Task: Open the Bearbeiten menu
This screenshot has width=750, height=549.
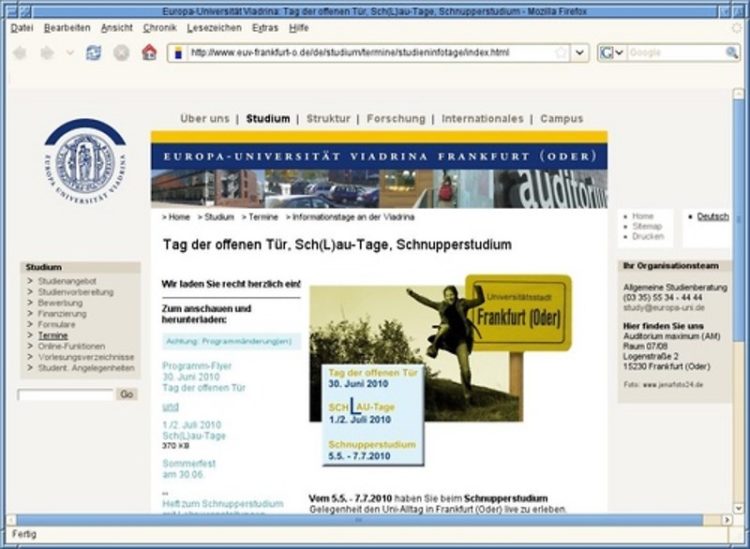Action: tap(67, 28)
